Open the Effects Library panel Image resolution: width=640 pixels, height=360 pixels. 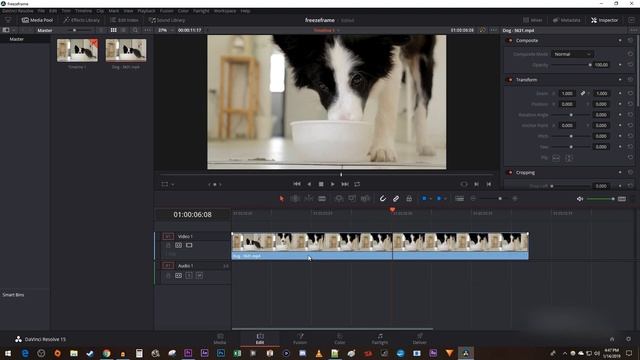coord(82,20)
